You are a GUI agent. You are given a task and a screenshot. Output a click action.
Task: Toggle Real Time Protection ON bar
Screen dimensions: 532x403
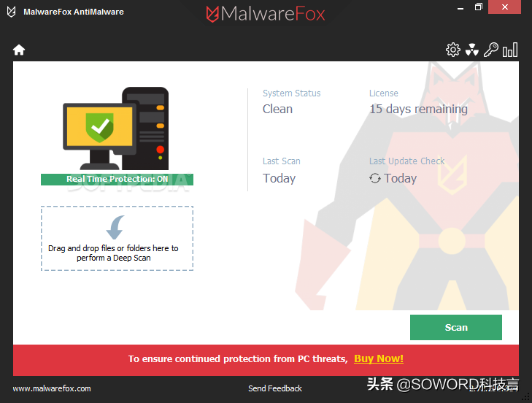coord(117,180)
